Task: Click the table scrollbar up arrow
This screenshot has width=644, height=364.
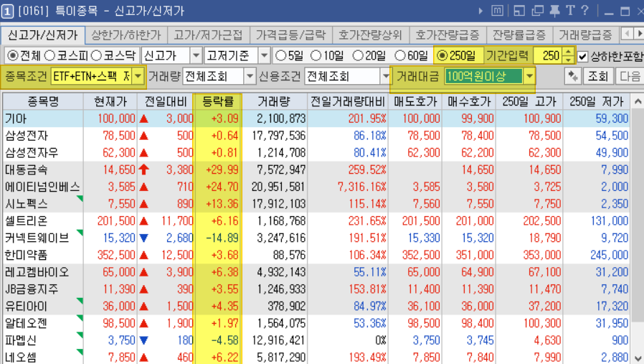Action: click(x=638, y=101)
